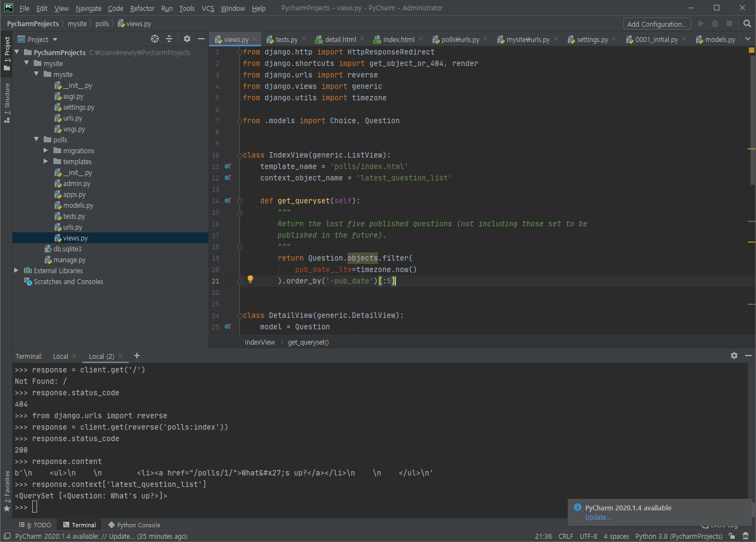Click the terminal input prompt line
The width and height of the screenshot is (756, 542).
(x=380, y=507)
